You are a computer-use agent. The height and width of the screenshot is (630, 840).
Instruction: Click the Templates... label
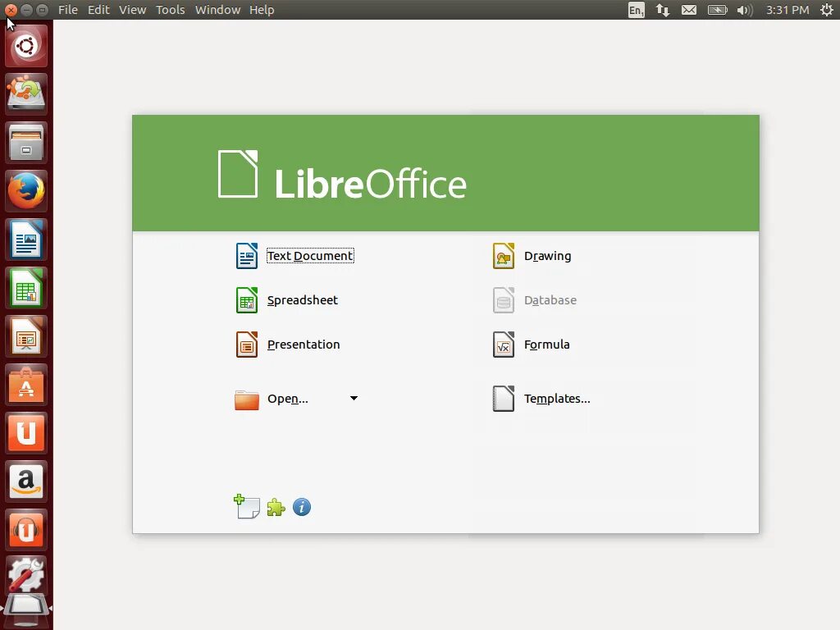557,399
